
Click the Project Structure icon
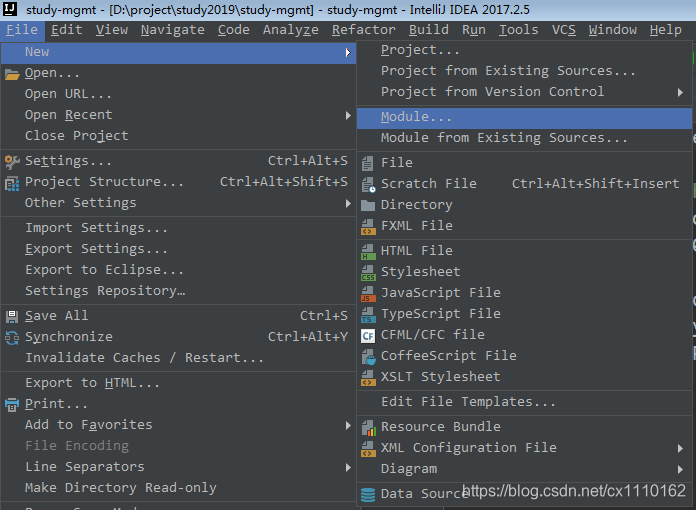(x=12, y=183)
